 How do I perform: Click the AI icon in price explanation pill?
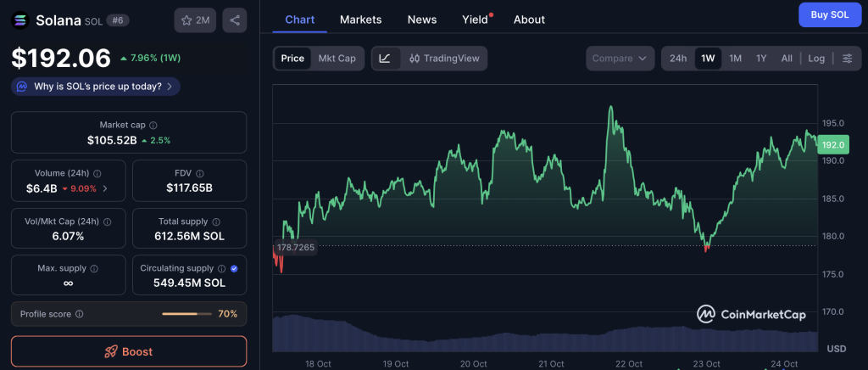(x=23, y=87)
